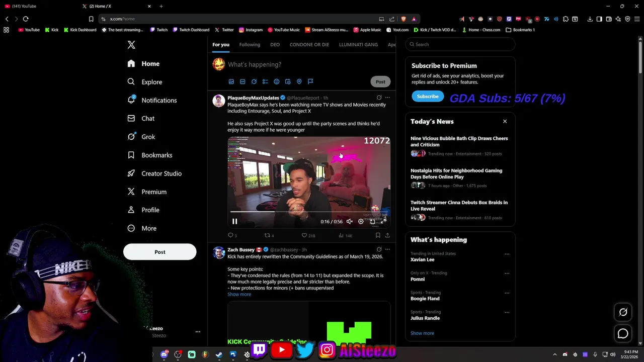Expand Zach Bussey post with Show more
This screenshot has height=362, width=644.
(239, 294)
